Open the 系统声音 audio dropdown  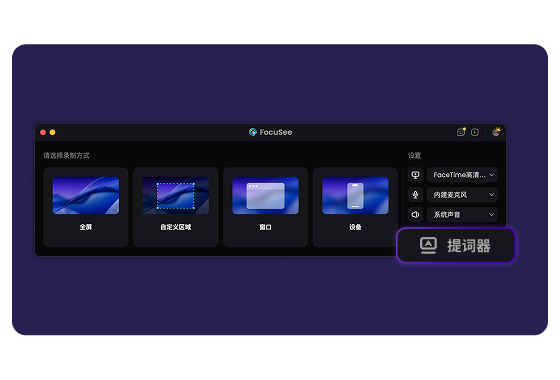pyautogui.click(x=462, y=215)
